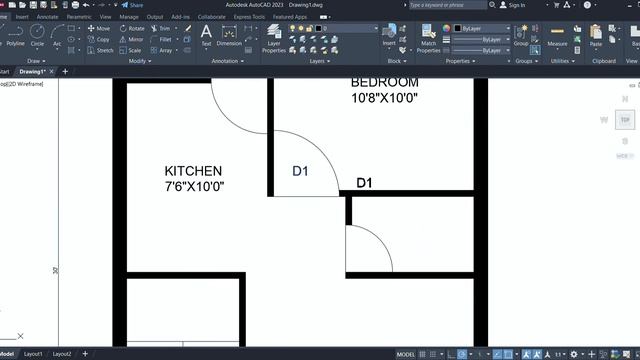This screenshot has width=640, height=360.
Task: Click the keyword search input field
Action: pos(448,5)
